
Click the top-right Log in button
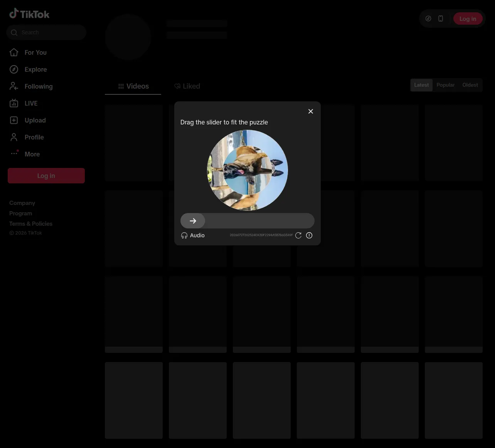point(468,18)
